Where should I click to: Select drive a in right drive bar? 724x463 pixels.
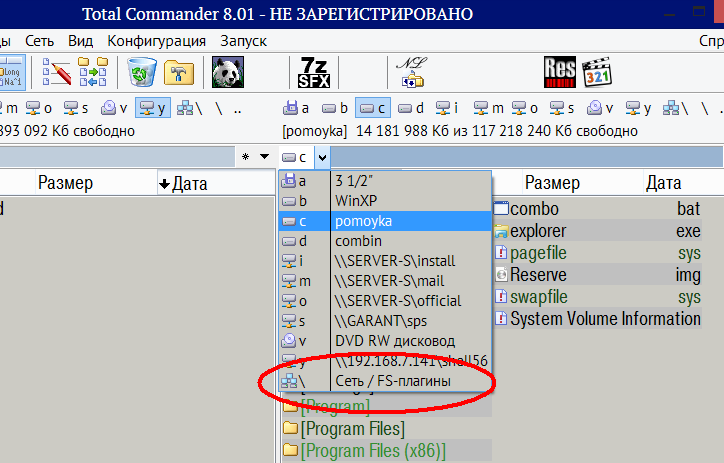click(x=296, y=108)
